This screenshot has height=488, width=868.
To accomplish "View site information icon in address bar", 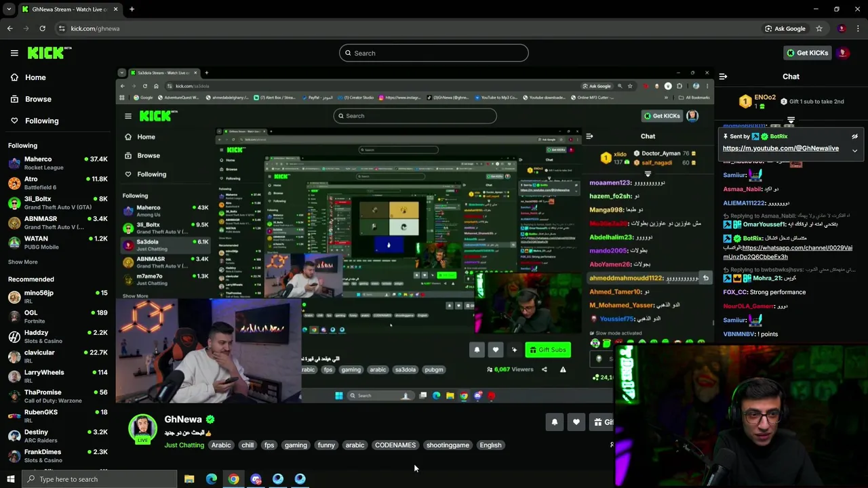I will 62,28.
